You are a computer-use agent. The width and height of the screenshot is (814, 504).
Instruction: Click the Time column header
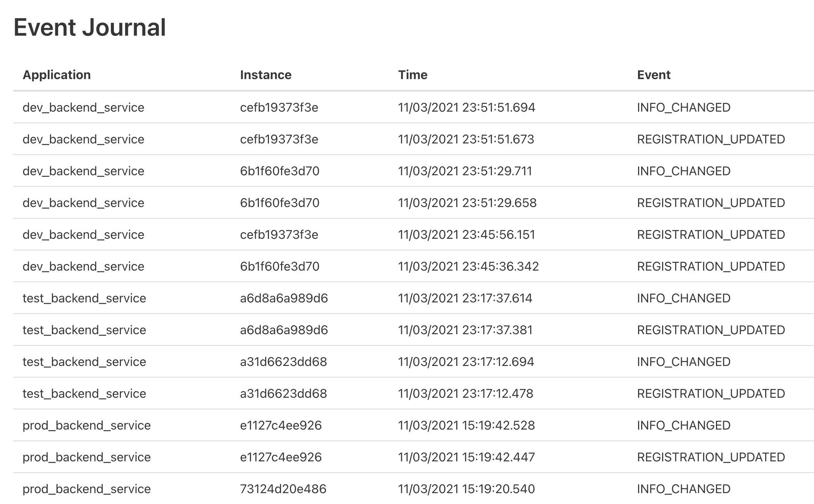click(412, 75)
